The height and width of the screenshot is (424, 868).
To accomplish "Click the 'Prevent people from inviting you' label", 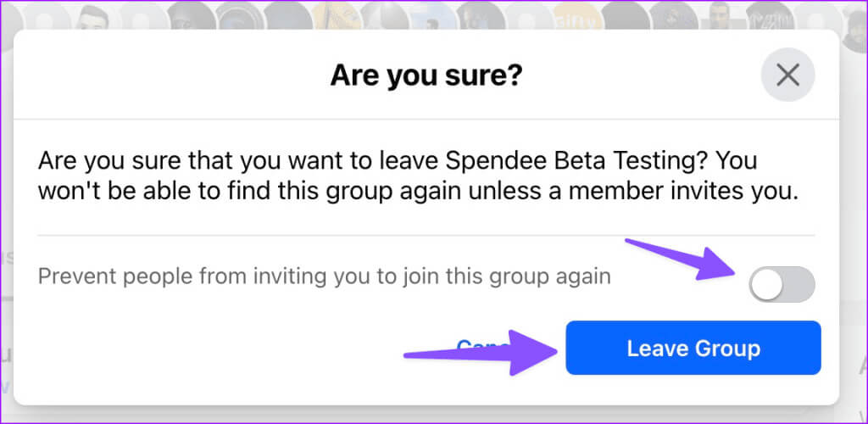I will (x=325, y=276).
